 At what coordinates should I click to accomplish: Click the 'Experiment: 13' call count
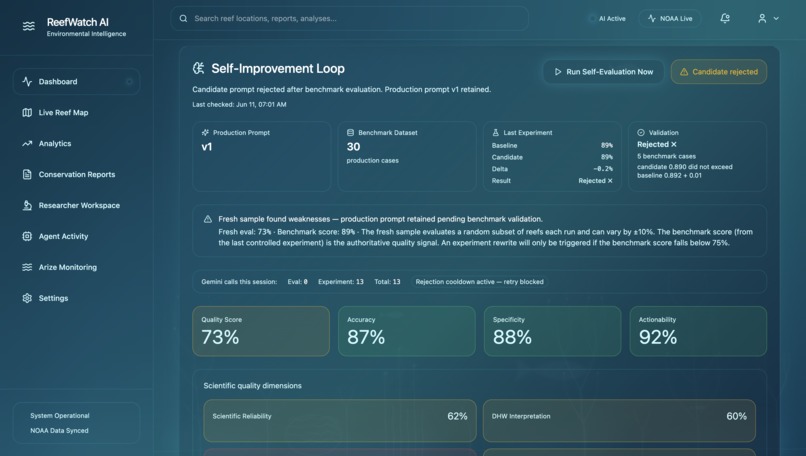pyautogui.click(x=341, y=282)
